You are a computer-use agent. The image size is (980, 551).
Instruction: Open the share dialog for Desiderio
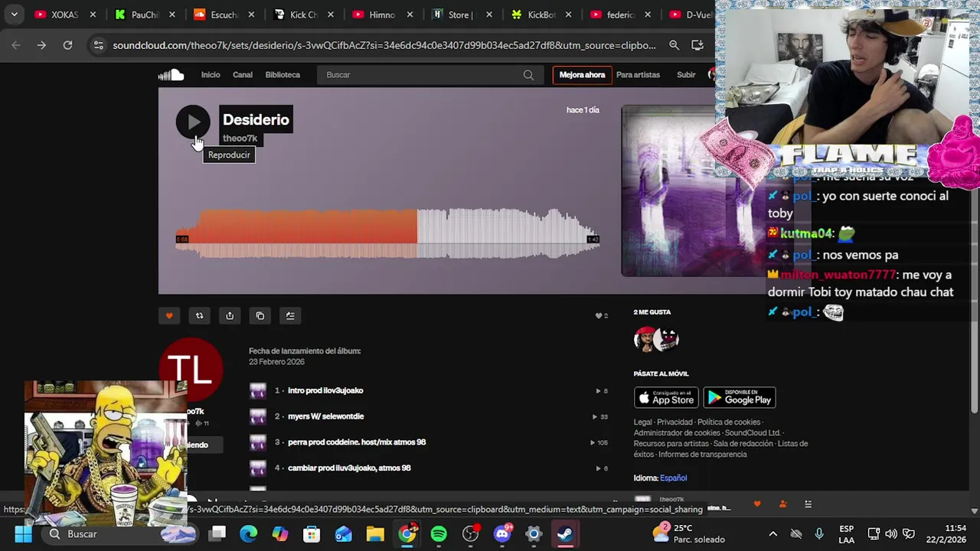pyautogui.click(x=230, y=315)
